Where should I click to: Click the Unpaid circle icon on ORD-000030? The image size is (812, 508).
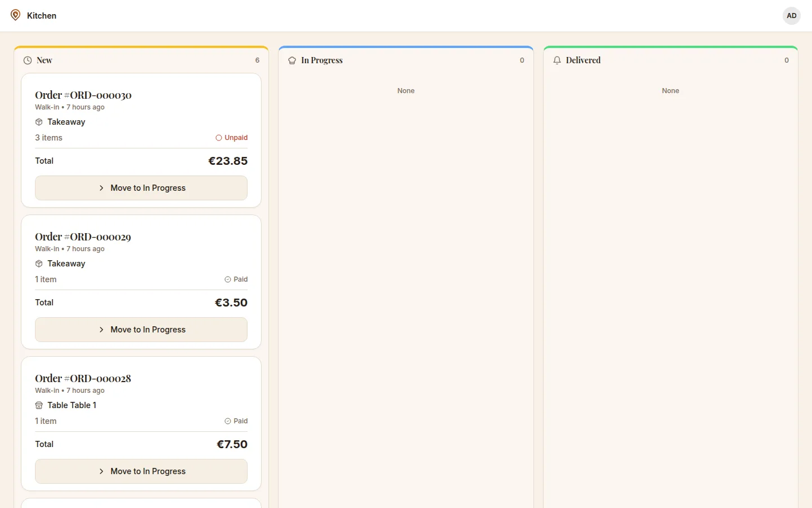point(219,138)
